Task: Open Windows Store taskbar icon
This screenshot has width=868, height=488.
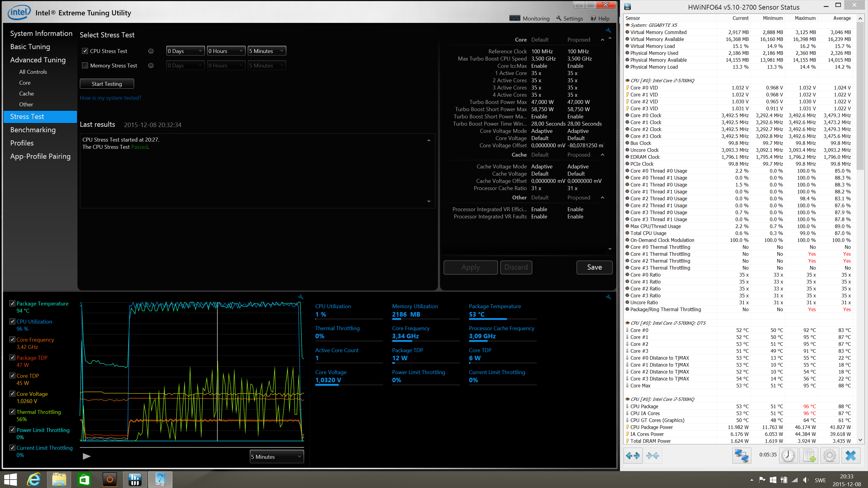Action: click(84, 480)
